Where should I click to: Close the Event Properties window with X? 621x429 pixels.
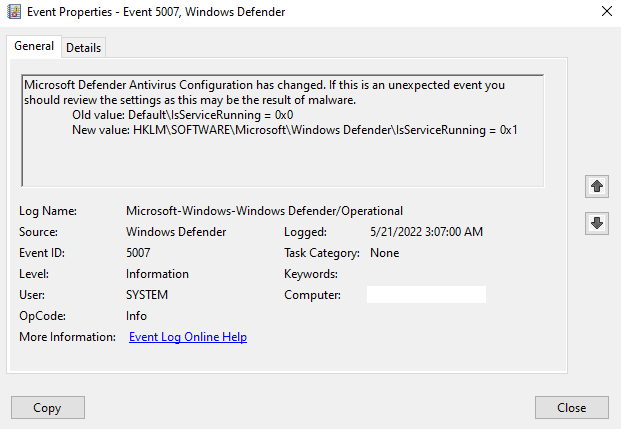(x=607, y=11)
